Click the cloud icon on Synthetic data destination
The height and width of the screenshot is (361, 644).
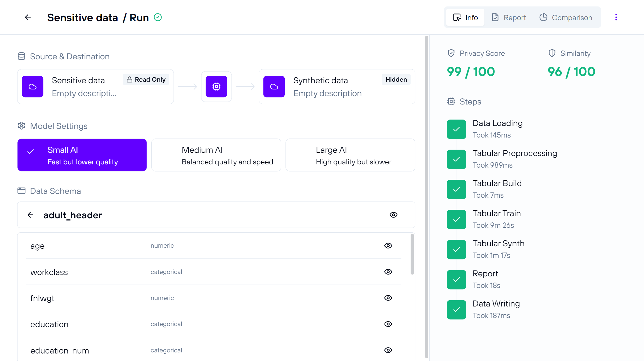click(x=274, y=87)
